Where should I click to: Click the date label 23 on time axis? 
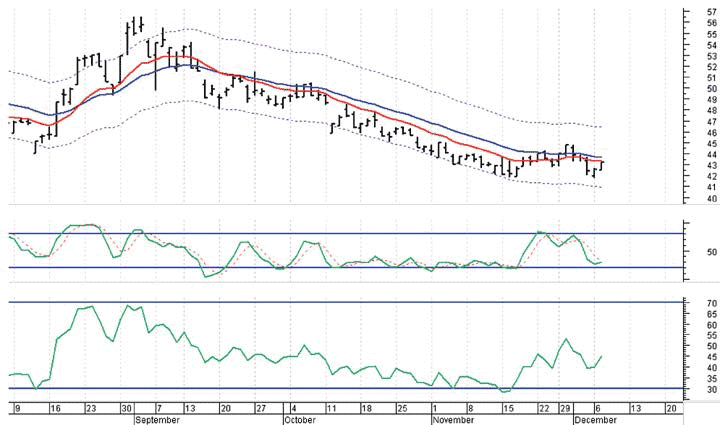click(x=90, y=408)
